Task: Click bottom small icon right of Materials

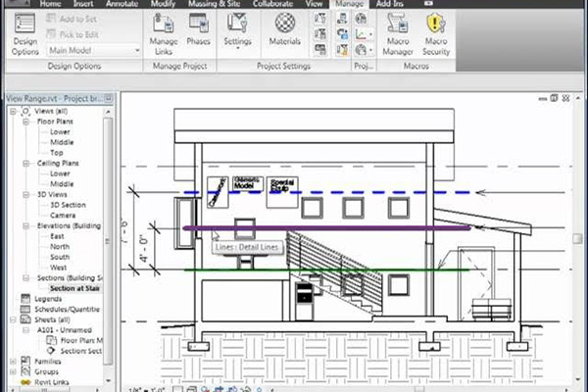Action: point(319,50)
